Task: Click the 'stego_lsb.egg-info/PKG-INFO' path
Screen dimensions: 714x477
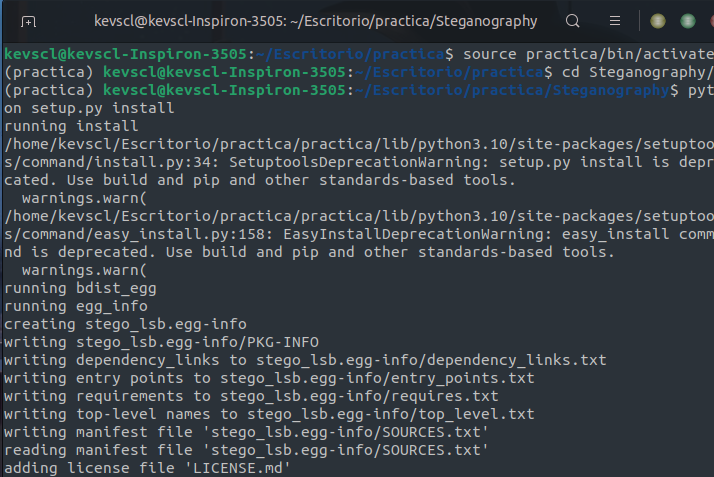Action: click(197, 342)
